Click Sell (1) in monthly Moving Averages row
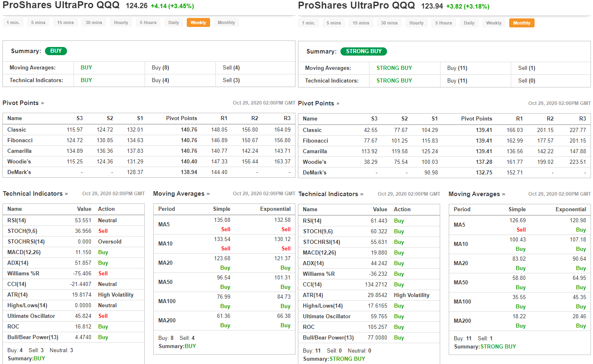 pos(526,68)
